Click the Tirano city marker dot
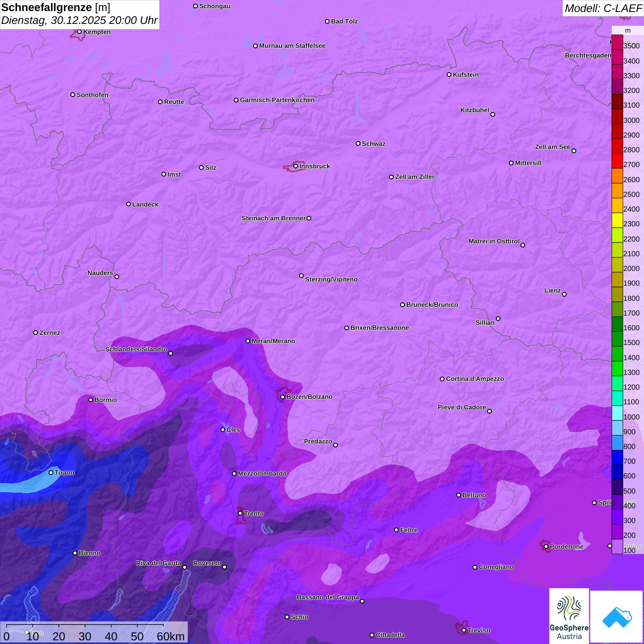Viewport: 644px width, 644px height. [x=51, y=472]
